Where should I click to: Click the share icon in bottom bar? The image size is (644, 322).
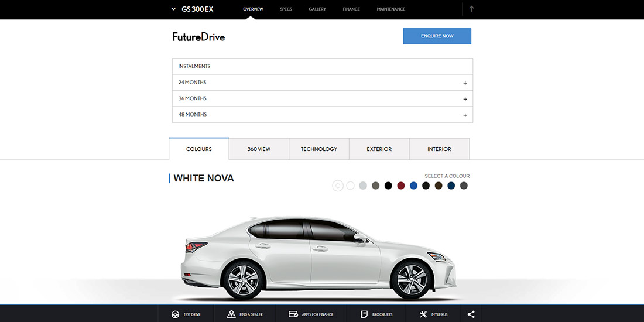[471, 314]
